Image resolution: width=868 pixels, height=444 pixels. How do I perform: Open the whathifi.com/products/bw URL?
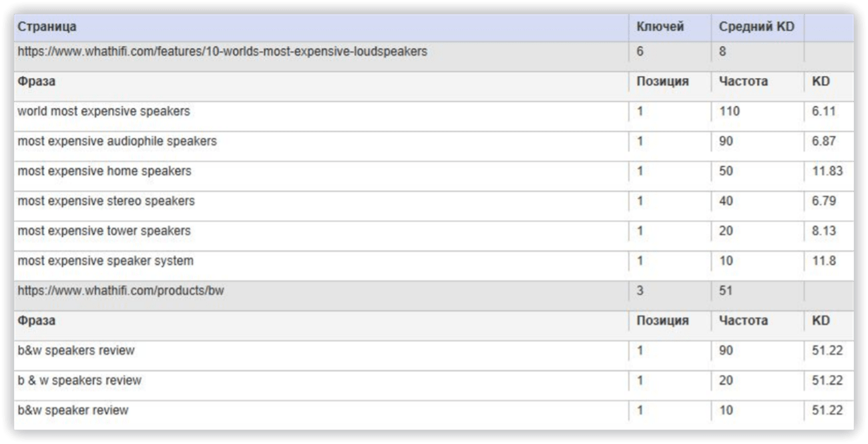pos(121,290)
